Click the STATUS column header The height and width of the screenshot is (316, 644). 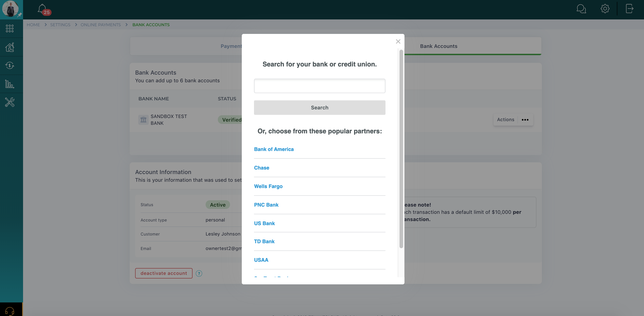pyautogui.click(x=227, y=99)
